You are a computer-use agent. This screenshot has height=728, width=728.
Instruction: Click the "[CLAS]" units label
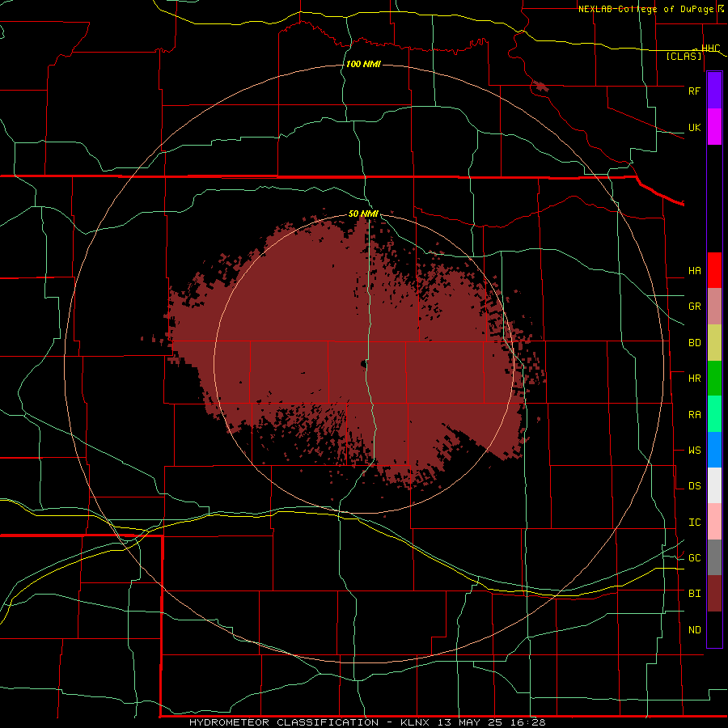pos(684,57)
